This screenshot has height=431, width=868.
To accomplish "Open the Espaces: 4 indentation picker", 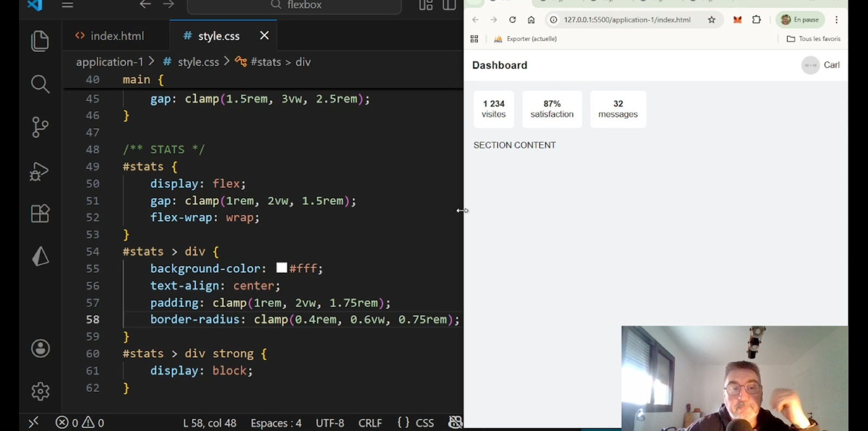I will point(276,423).
